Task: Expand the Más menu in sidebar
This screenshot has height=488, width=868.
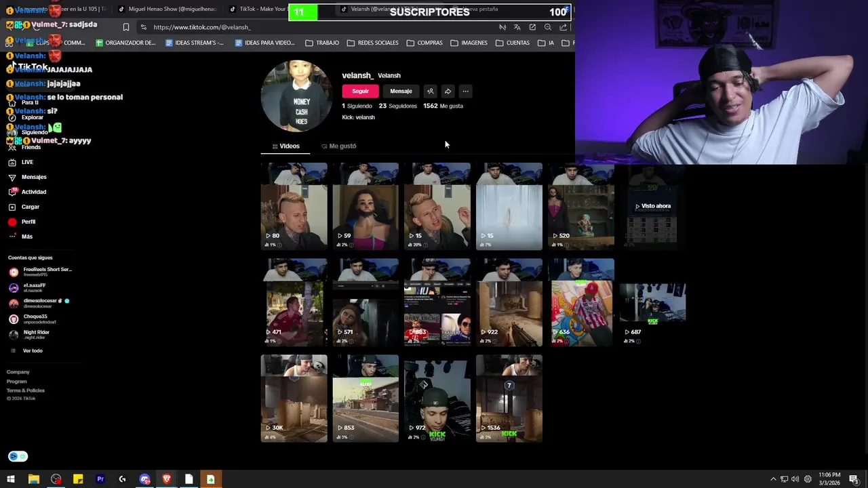Action: point(20,237)
